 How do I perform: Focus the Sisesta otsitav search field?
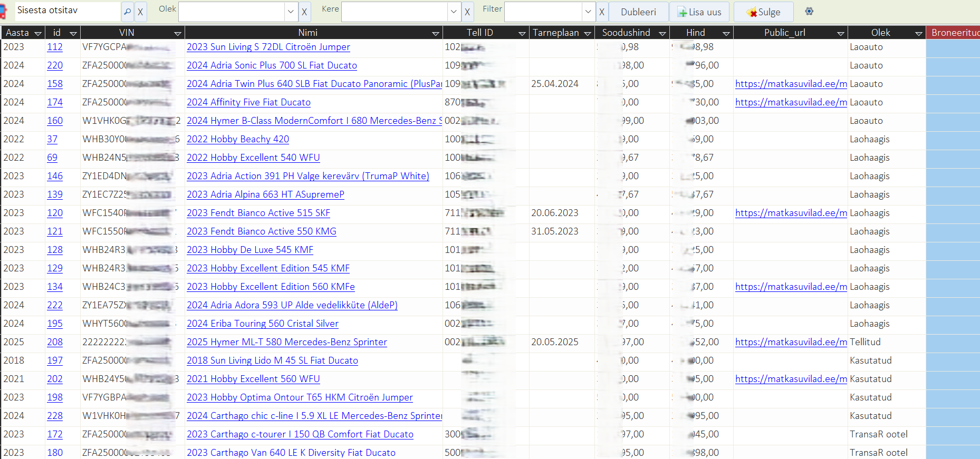click(68, 11)
